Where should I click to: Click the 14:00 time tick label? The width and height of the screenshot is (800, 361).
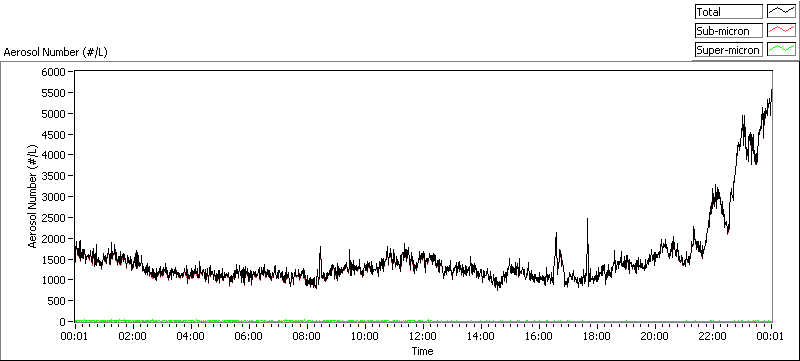481,337
